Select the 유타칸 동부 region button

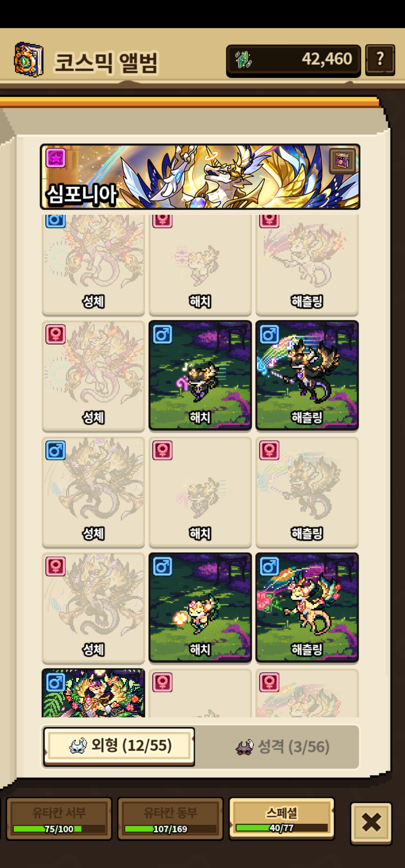click(x=170, y=819)
